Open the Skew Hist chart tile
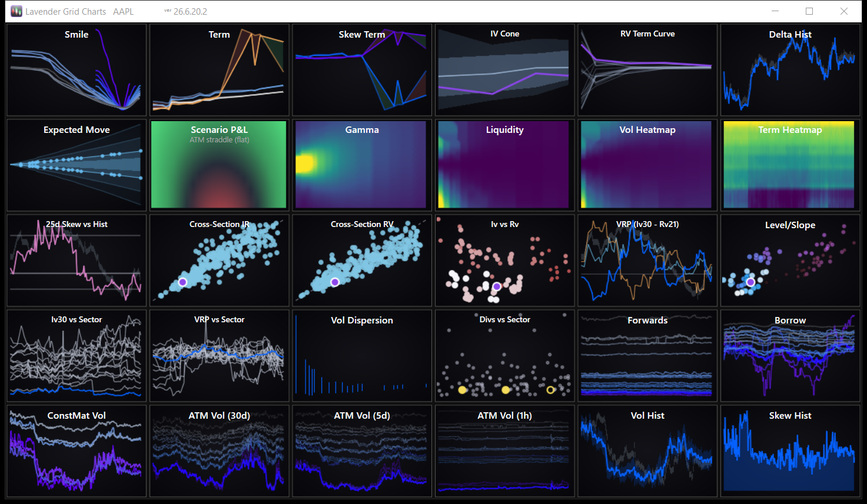The width and height of the screenshot is (867, 504). pos(790,451)
